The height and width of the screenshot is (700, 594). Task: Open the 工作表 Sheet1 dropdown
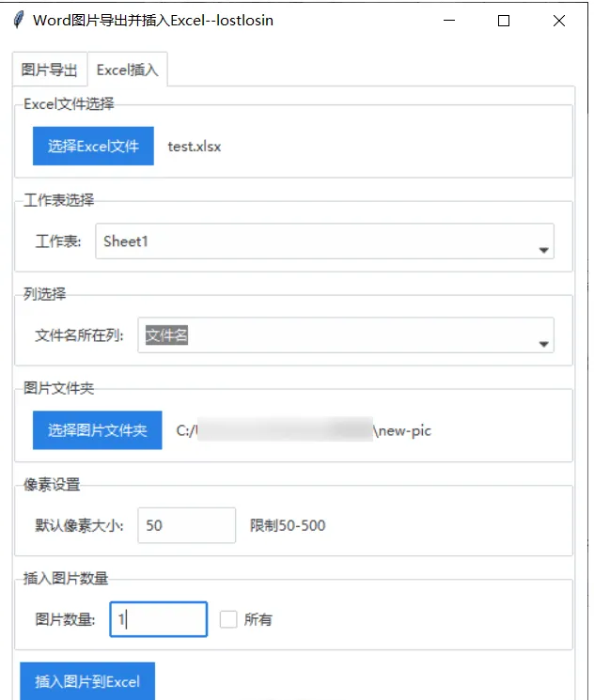tap(324, 241)
